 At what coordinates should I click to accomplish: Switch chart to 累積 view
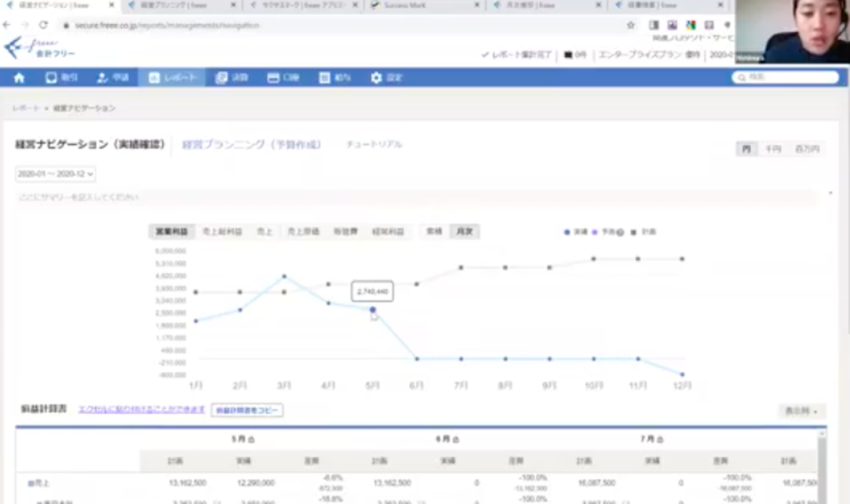[x=434, y=231]
